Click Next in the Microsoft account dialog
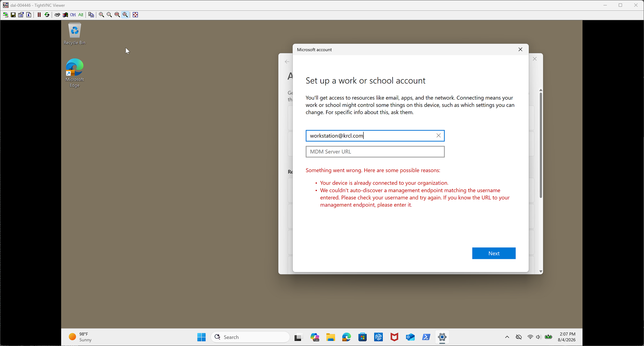The height and width of the screenshot is (346, 644). pos(494,254)
